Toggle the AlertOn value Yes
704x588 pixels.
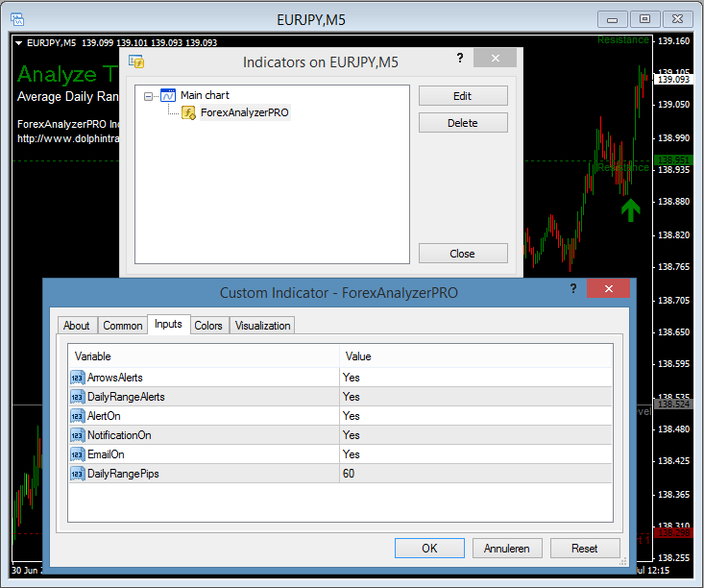click(475, 416)
